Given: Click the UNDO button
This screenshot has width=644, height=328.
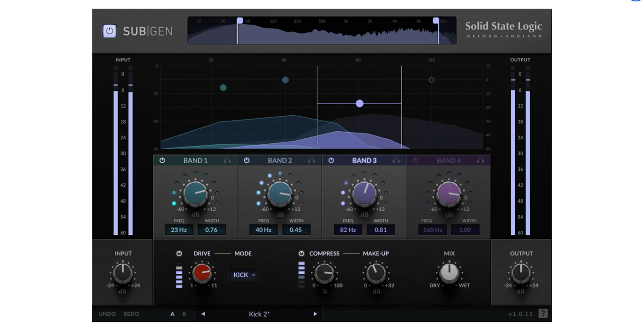Looking at the screenshot, I should pyautogui.click(x=107, y=314).
